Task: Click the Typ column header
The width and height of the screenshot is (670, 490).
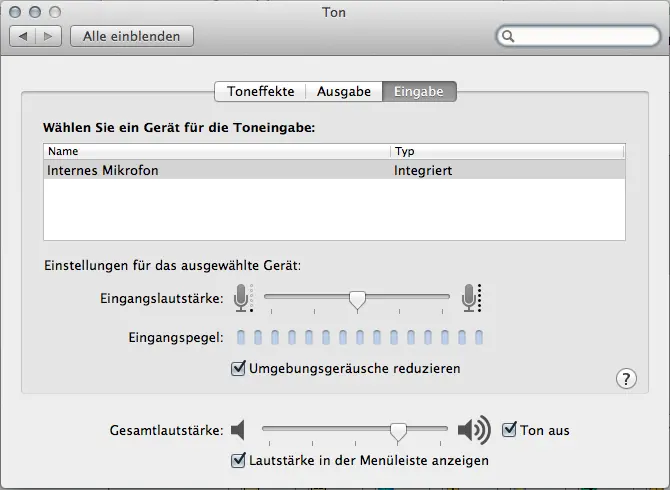Action: [x=507, y=151]
